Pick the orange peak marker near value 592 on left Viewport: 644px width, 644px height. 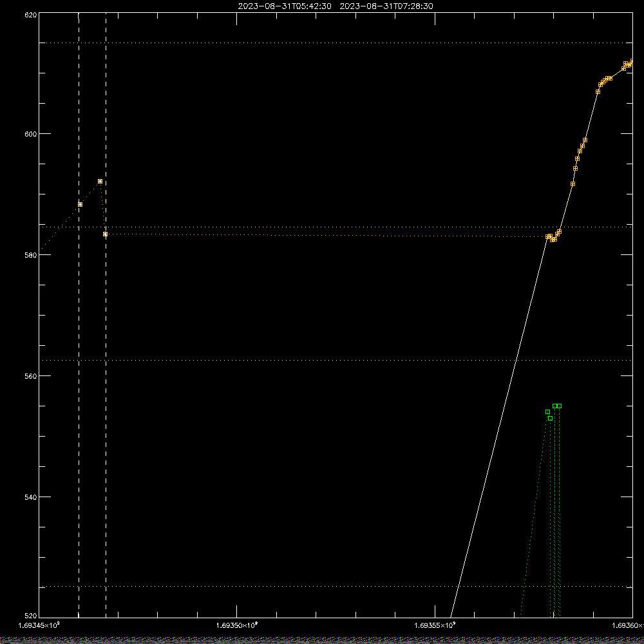click(100, 182)
